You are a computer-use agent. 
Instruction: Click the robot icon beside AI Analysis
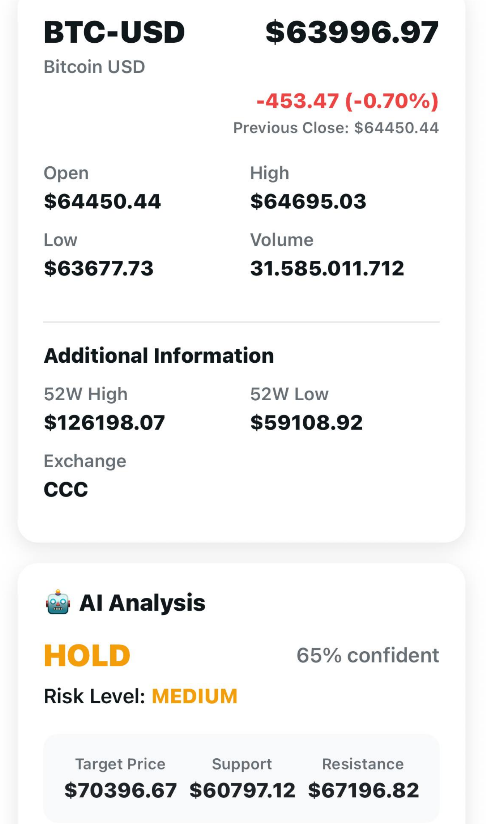pyautogui.click(x=58, y=602)
